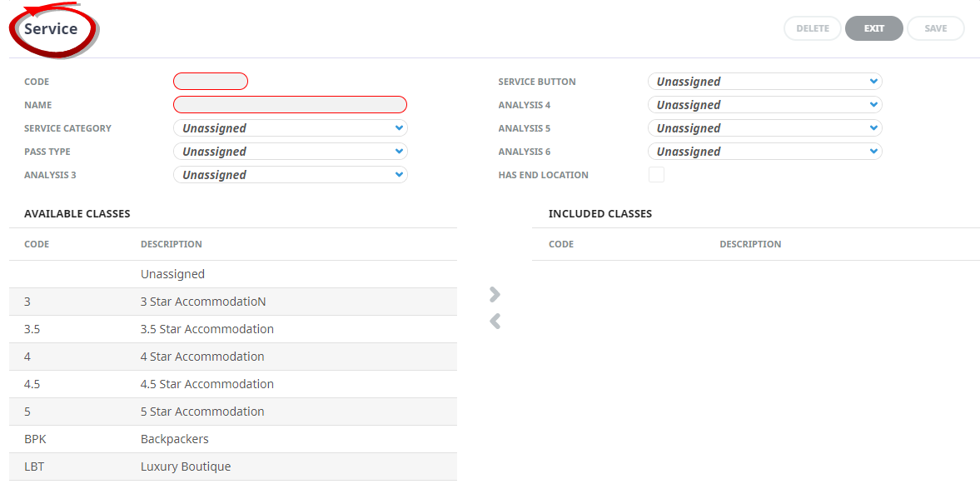
Task: Click the right arrow to include class
Action: coord(495,294)
